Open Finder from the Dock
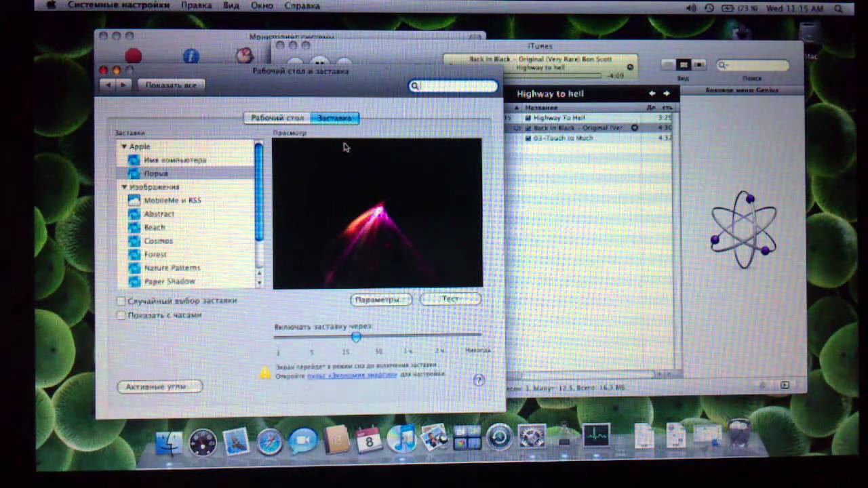 tap(169, 443)
